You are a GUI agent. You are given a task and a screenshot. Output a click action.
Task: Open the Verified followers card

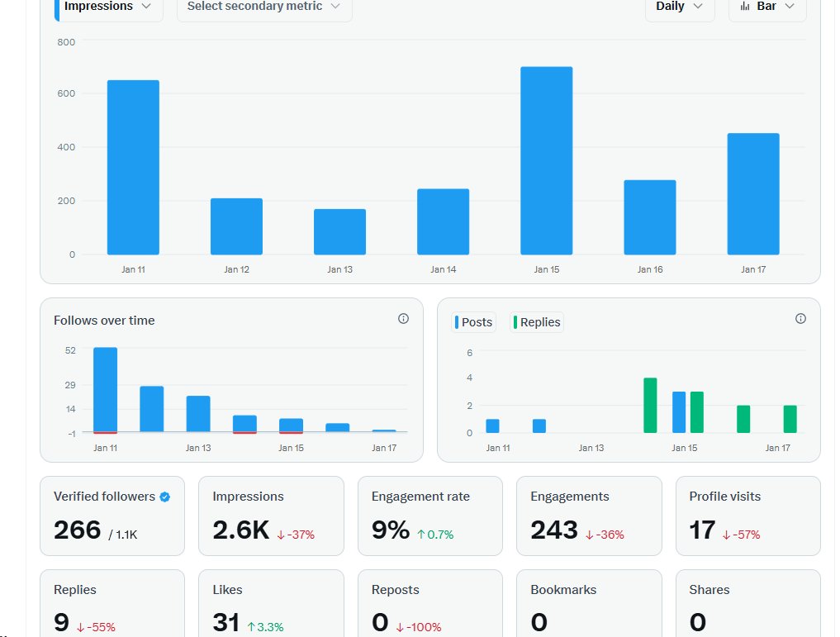(112, 516)
